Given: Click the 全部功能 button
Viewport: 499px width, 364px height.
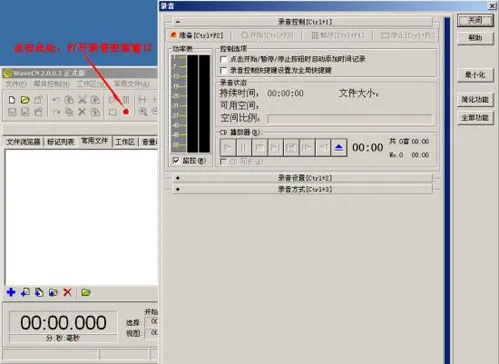Looking at the screenshot, I should (475, 117).
